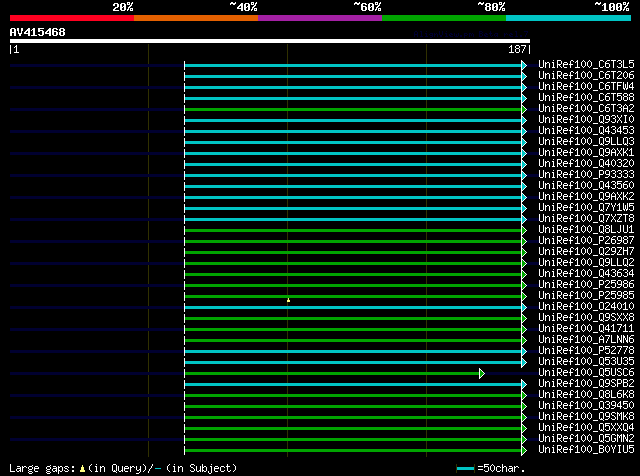Screen dimensions: 640x476
Task: Click the green alignment bar for Q39450
Action: pyautogui.click(x=353, y=407)
